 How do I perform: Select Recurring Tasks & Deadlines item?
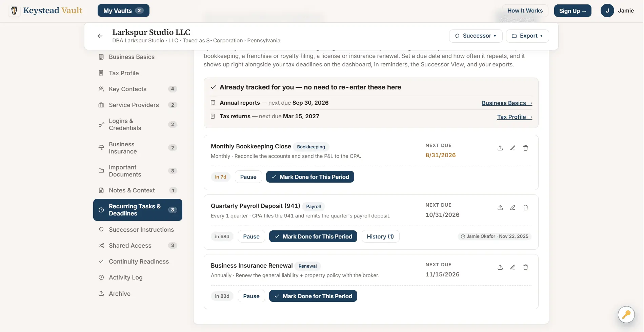pyautogui.click(x=138, y=210)
